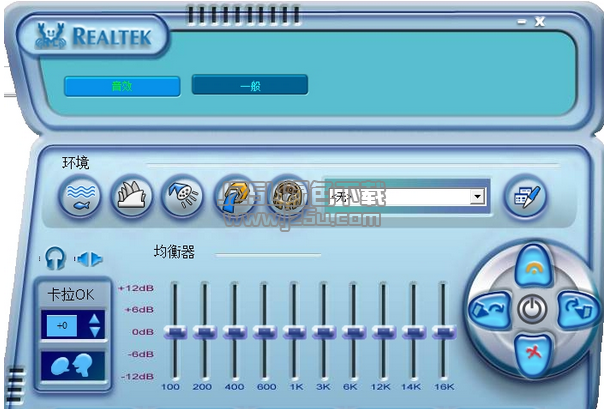Adjust the 16K equalizer slider
The width and height of the screenshot is (605, 409).
[x=444, y=332]
